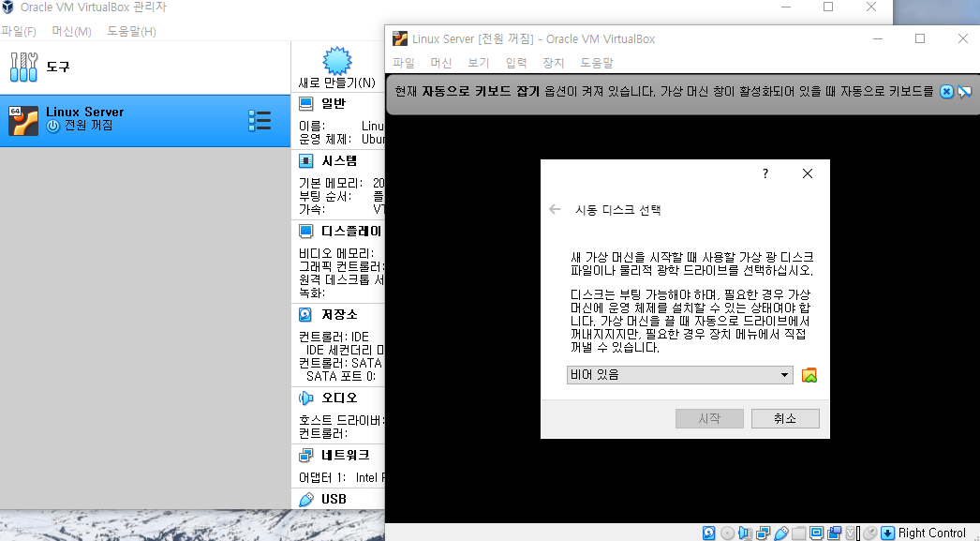Open the 보기 menu in the VM window

coord(479,63)
